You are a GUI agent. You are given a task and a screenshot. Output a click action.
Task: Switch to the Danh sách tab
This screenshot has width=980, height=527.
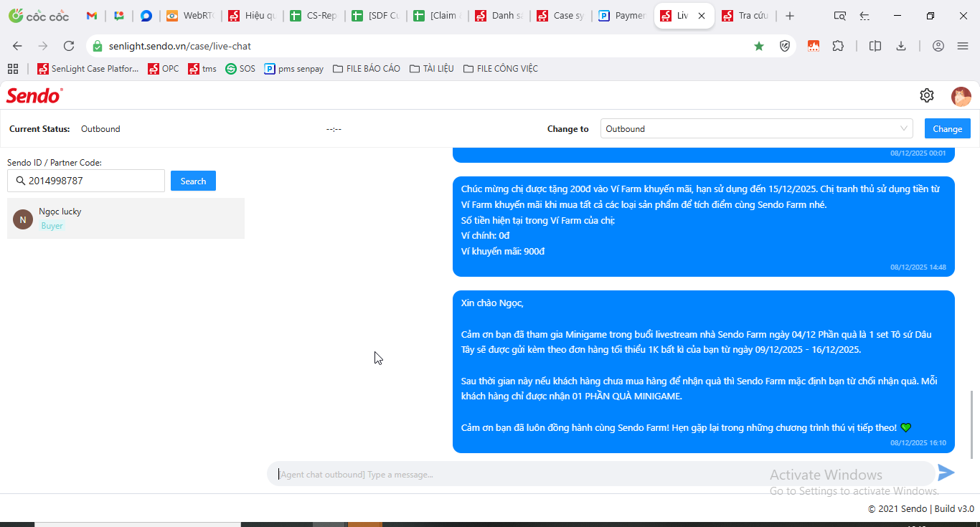coord(499,16)
